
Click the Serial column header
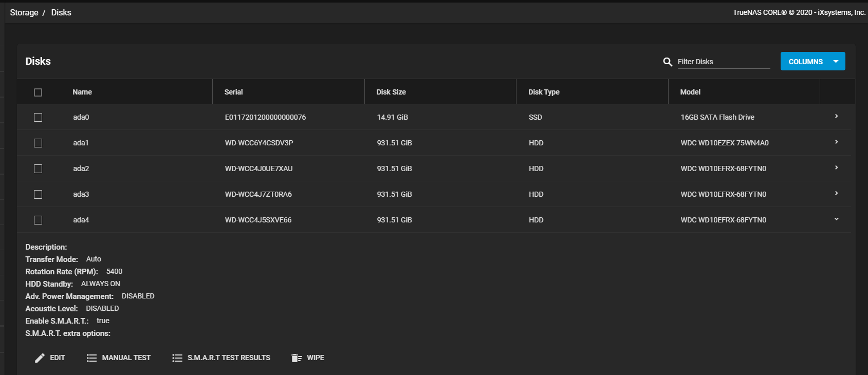[233, 92]
